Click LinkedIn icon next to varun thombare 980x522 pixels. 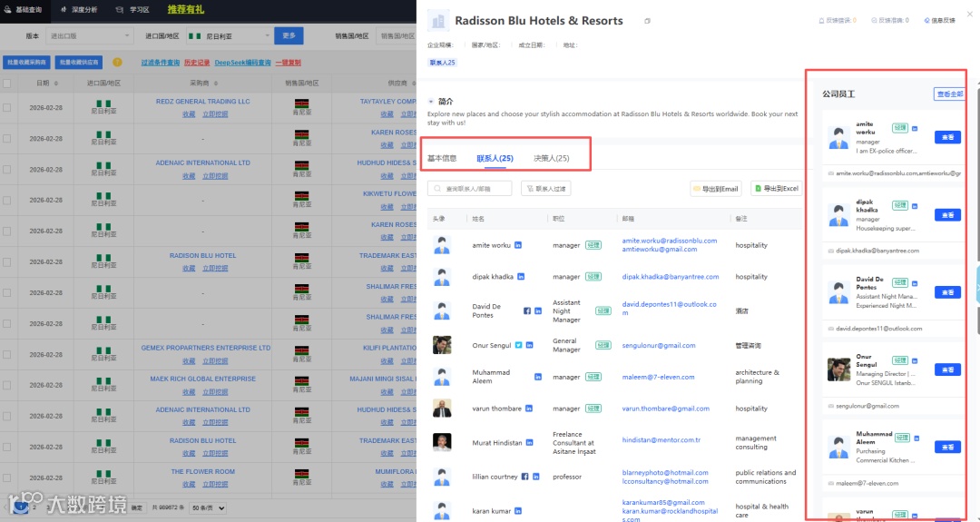(529, 409)
